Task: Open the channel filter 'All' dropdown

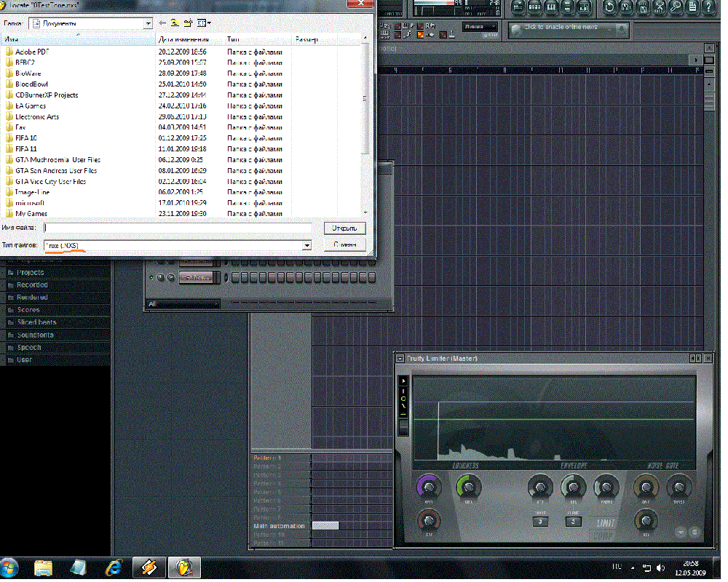Action: 183,305
